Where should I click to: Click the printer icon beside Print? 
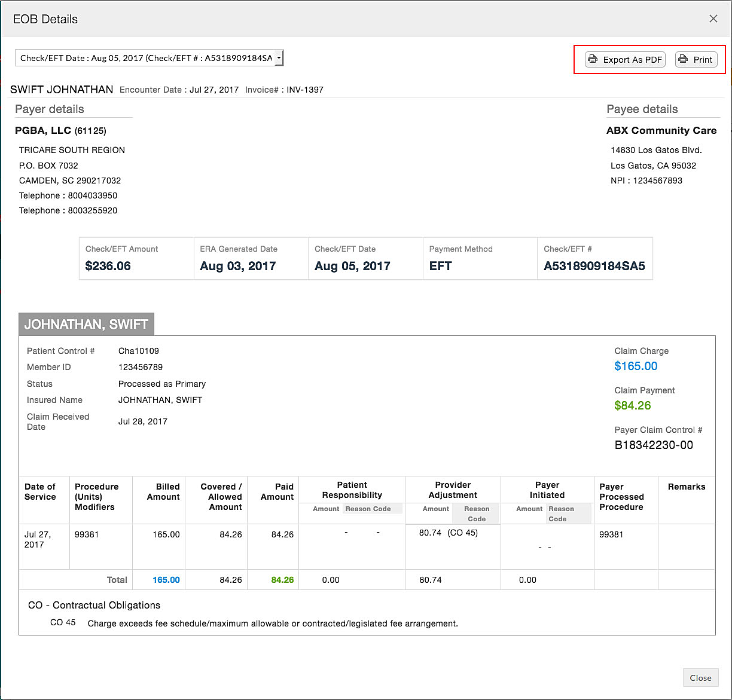pyautogui.click(x=683, y=59)
